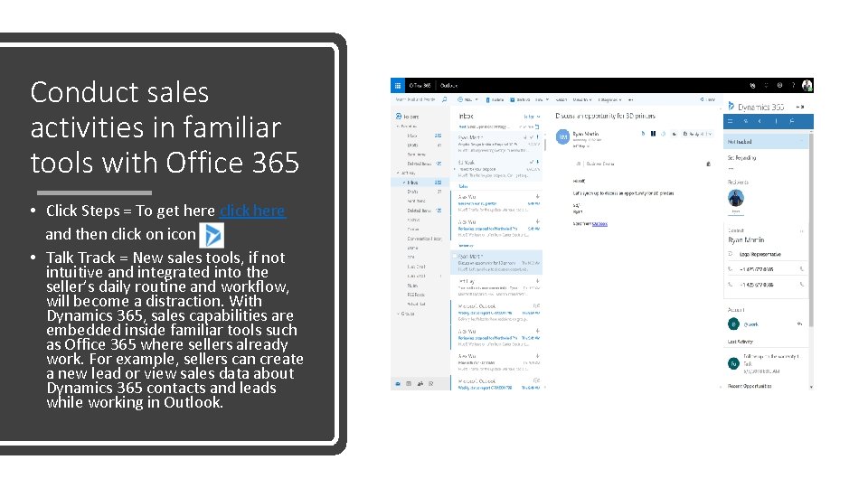This screenshot has width=868, height=488.
Task: Open the Dynamics 365 pane hamburger menu
Action: pos(731,121)
